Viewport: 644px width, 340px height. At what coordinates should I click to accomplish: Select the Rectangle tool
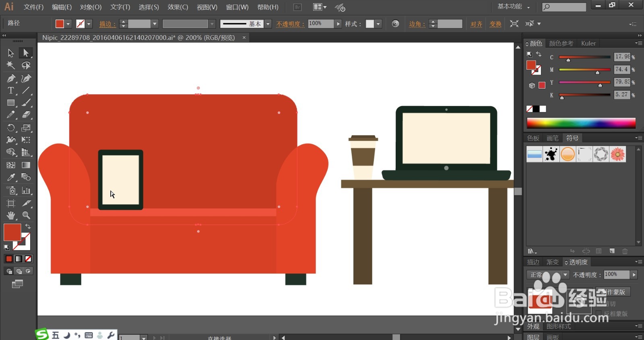click(x=11, y=103)
